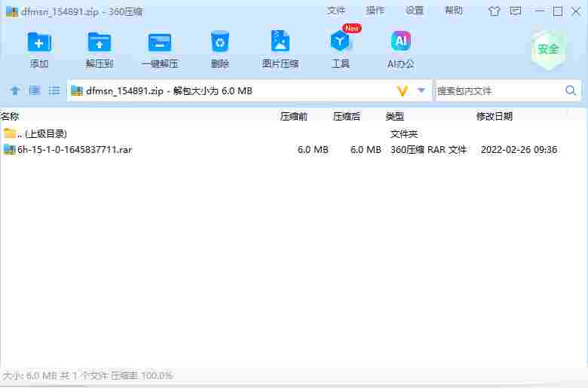Expand the path bar dropdown arrow
This screenshot has height=388, width=588.
point(421,90)
